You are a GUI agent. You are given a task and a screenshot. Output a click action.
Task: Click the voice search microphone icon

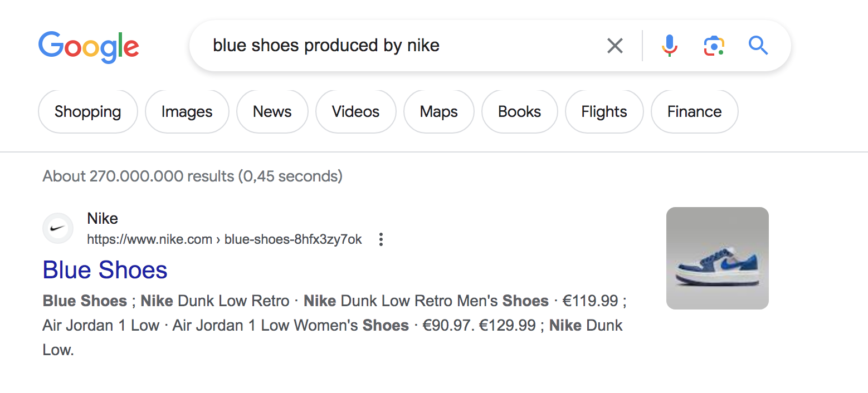point(669,45)
